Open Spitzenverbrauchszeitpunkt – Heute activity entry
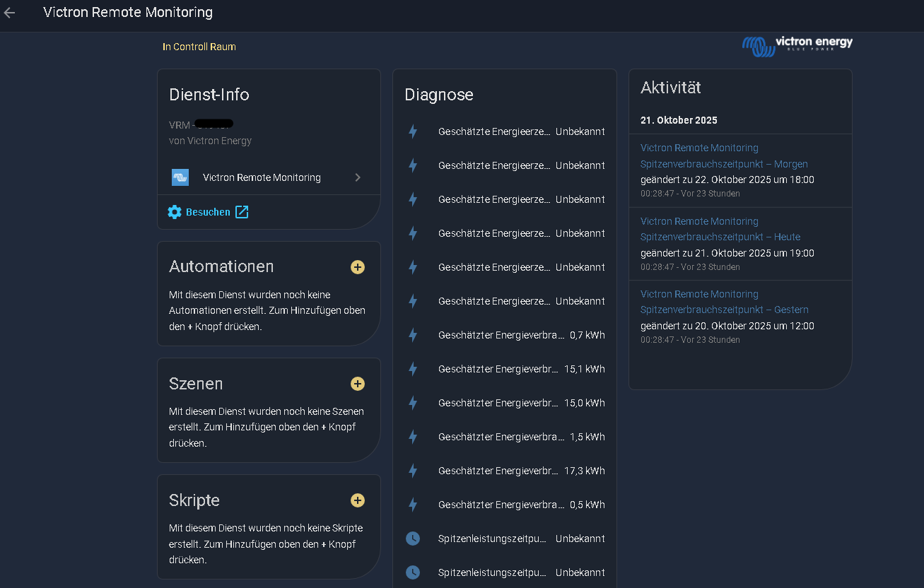 click(720, 237)
